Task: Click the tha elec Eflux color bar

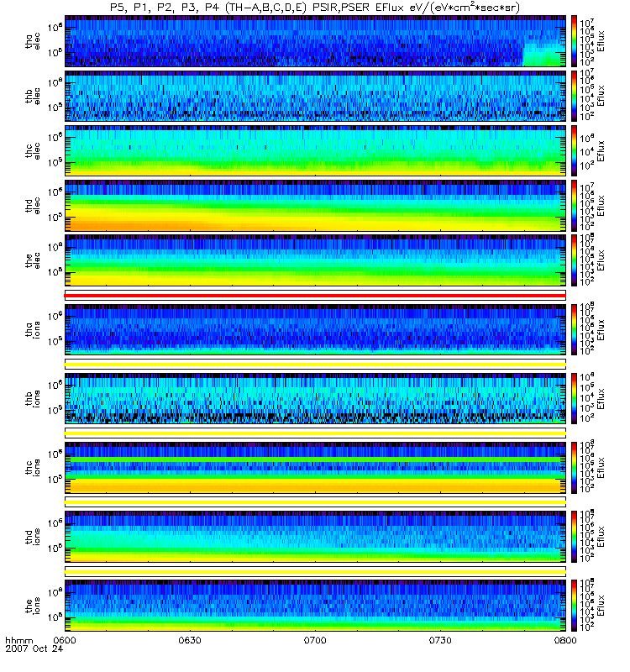Action: point(575,41)
